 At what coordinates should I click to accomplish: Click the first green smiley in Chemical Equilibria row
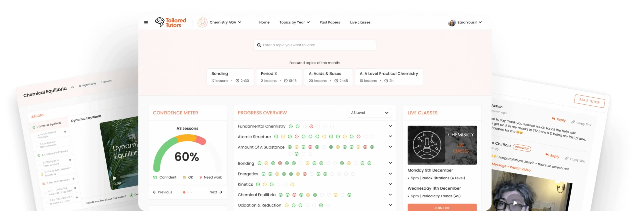pyautogui.click(x=281, y=195)
